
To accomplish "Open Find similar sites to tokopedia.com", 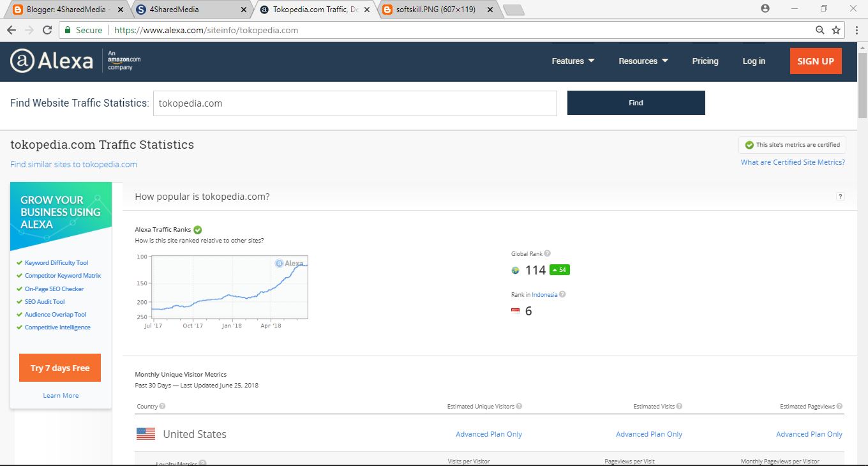I will 73,164.
